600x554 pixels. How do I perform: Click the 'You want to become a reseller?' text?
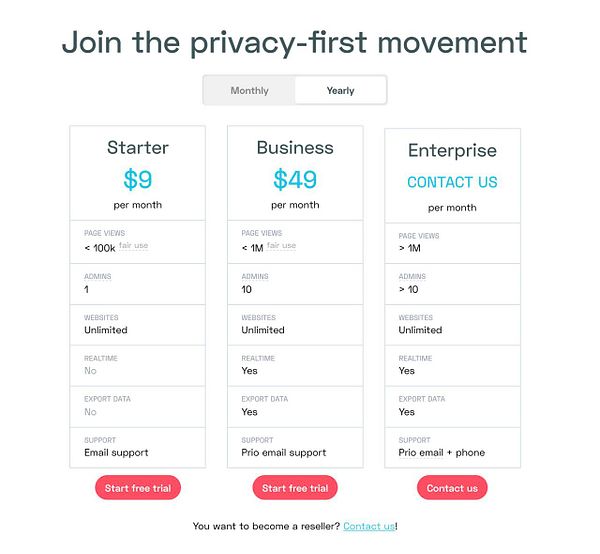point(266,526)
